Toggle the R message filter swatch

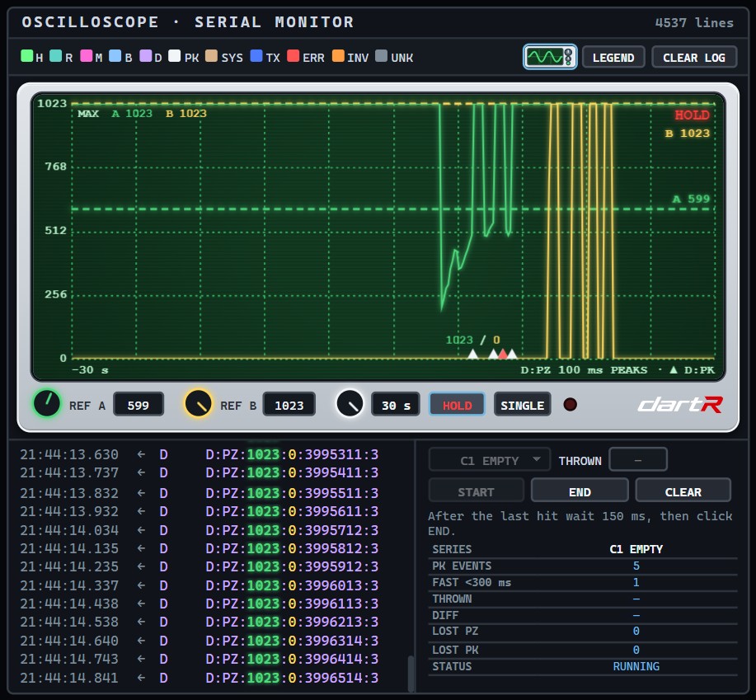[x=56, y=56]
